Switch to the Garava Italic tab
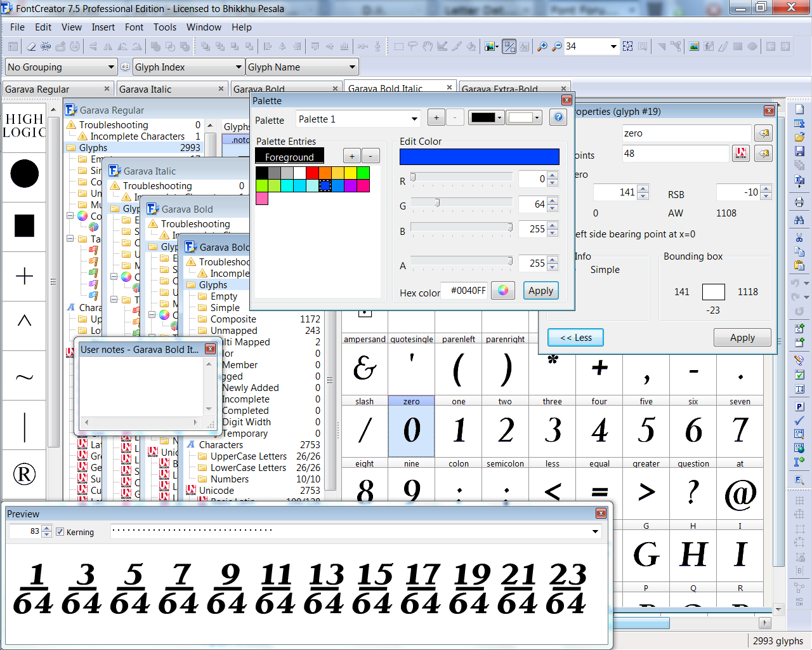This screenshot has width=812, height=650. pos(171,89)
